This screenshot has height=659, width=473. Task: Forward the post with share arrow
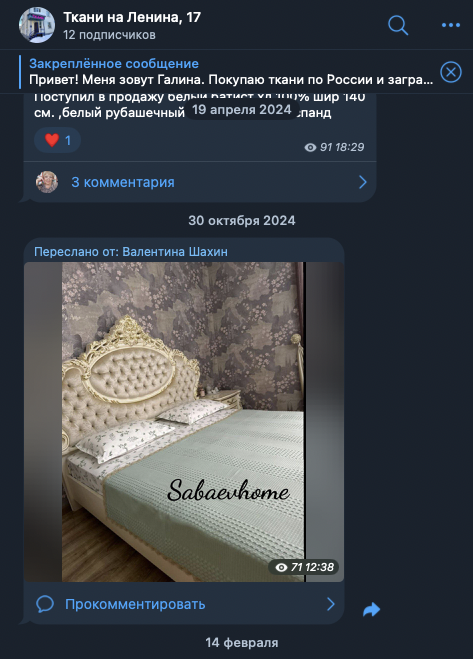tap(371, 609)
